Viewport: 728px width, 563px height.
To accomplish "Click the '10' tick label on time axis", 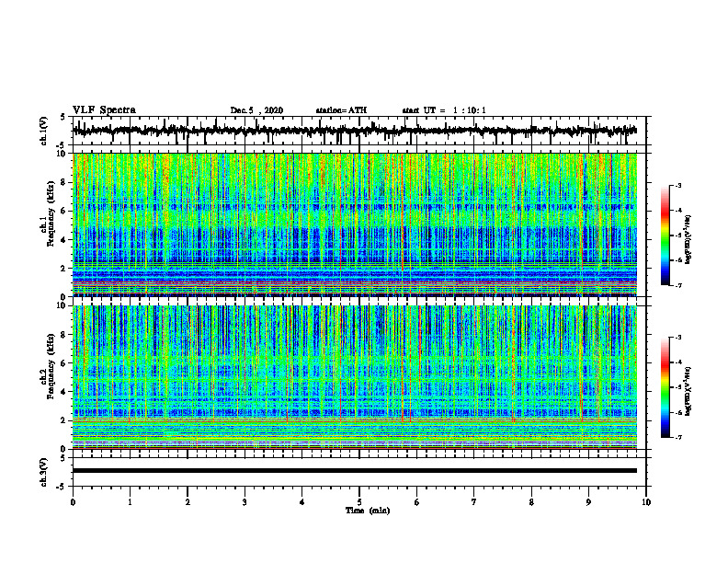I will point(646,502).
